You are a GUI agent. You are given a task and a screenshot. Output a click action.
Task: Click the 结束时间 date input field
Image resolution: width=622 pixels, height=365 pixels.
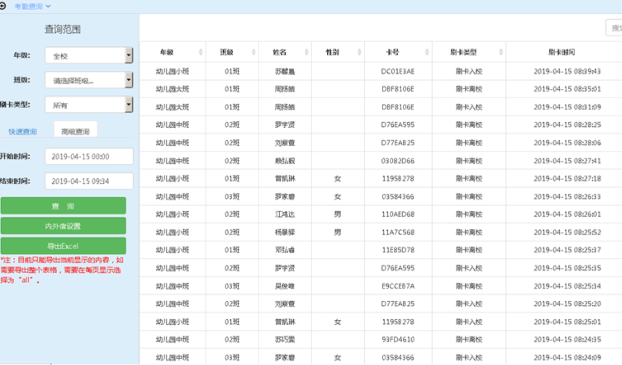coord(89,181)
